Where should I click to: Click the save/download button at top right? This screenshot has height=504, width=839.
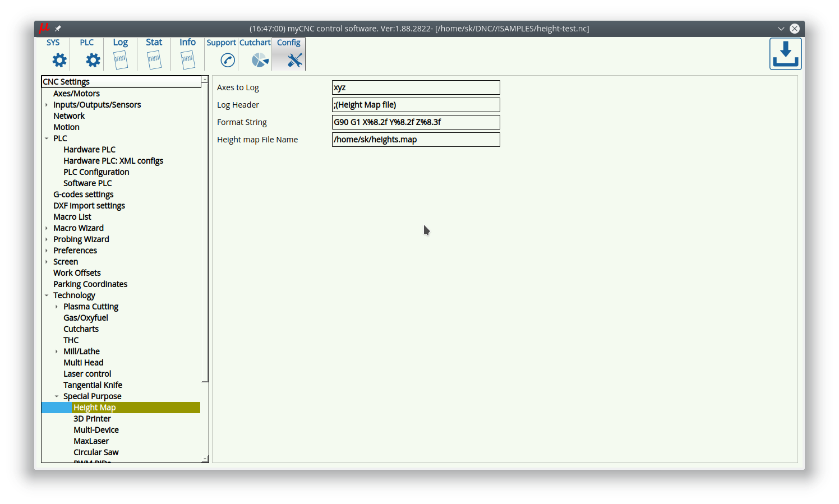785,54
